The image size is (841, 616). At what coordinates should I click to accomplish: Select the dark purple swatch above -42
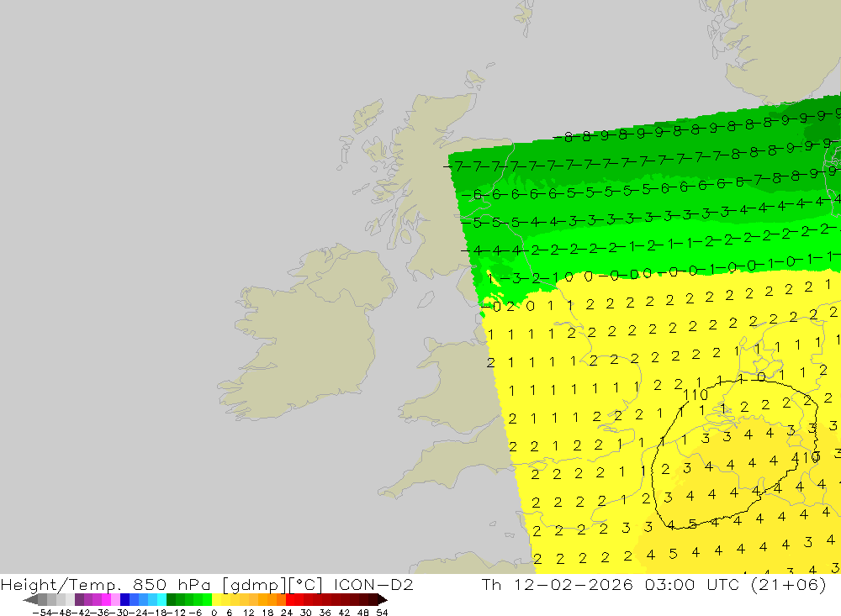(x=79, y=600)
